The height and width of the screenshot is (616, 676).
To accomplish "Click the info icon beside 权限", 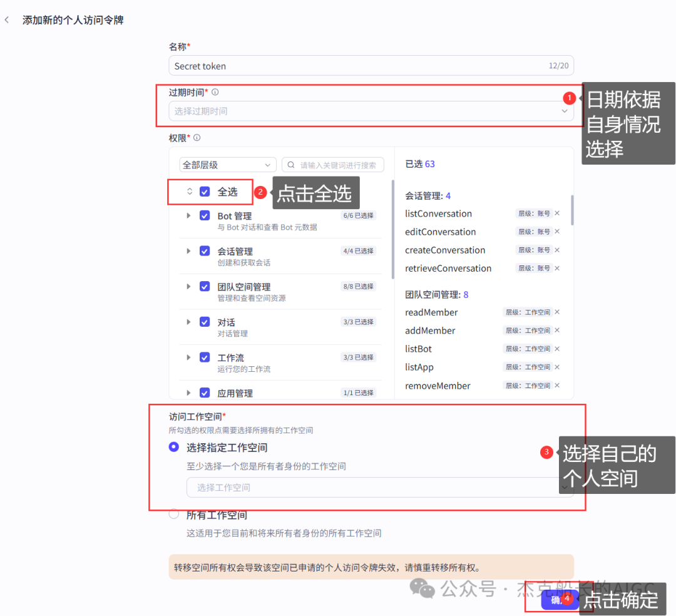I will (197, 138).
